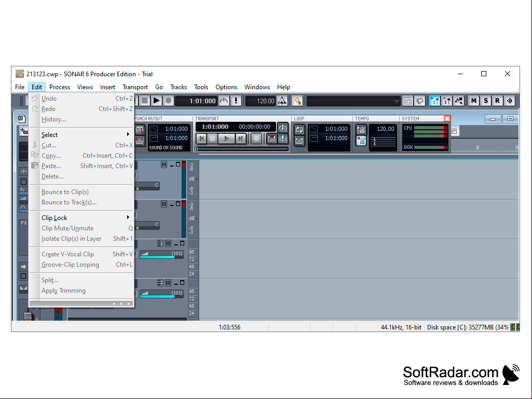Adjust the first track's pan slider
Image resolution: width=532 pixels, height=399 pixels.
click(147, 186)
